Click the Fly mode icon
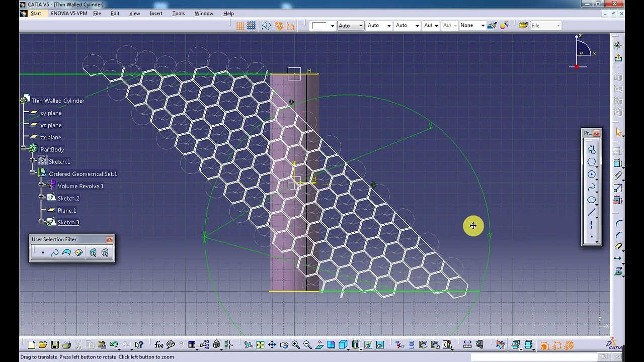This screenshot has height=362, width=644. pyautogui.click(x=248, y=345)
